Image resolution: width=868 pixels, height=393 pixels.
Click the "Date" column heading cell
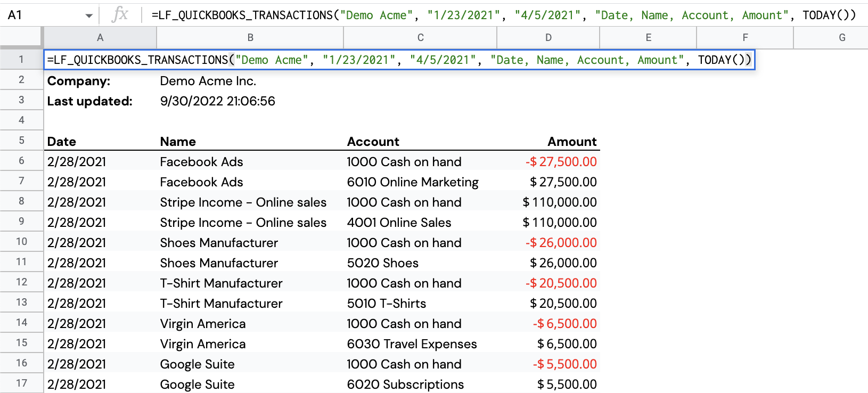(x=100, y=141)
